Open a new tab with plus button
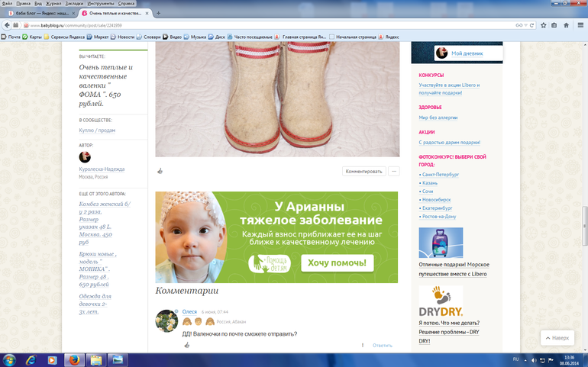The height and width of the screenshot is (367, 588). pyautogui.click(x=158, y=13)
